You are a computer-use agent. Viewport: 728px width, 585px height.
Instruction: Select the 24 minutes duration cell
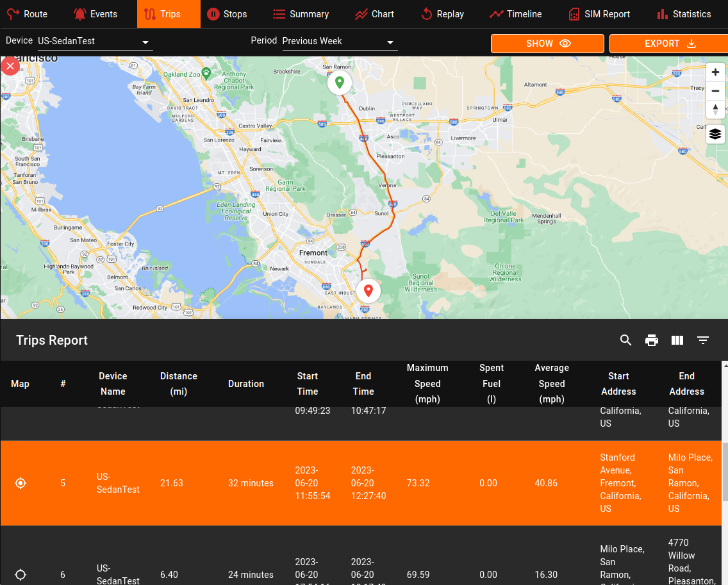(251, 575)
